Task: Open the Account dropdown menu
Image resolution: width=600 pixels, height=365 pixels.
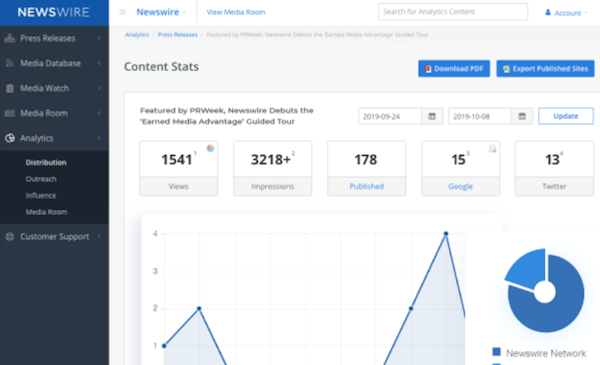Action: click(566, 13)
